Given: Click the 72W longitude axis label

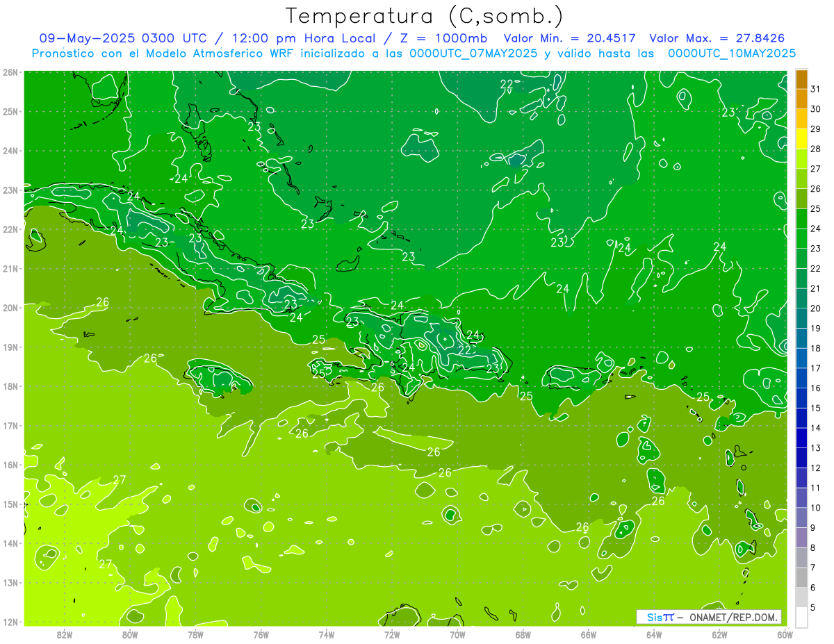Looking at the screenshot, I should click(x=392, y=634).
